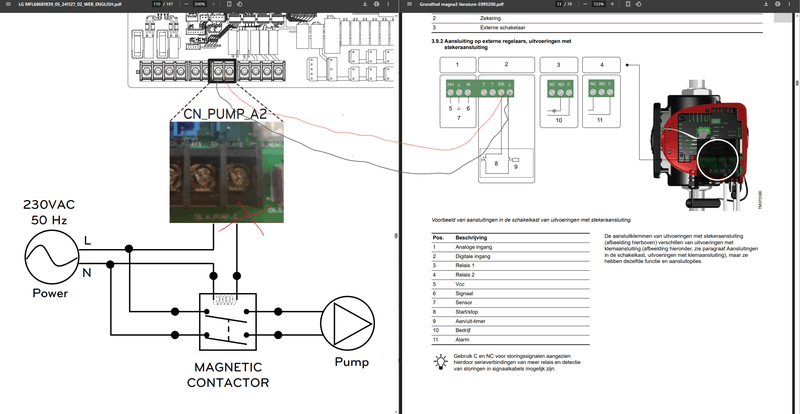Zoom in on the Grundfos PDF viewer
800x414 pixels.
612,4
